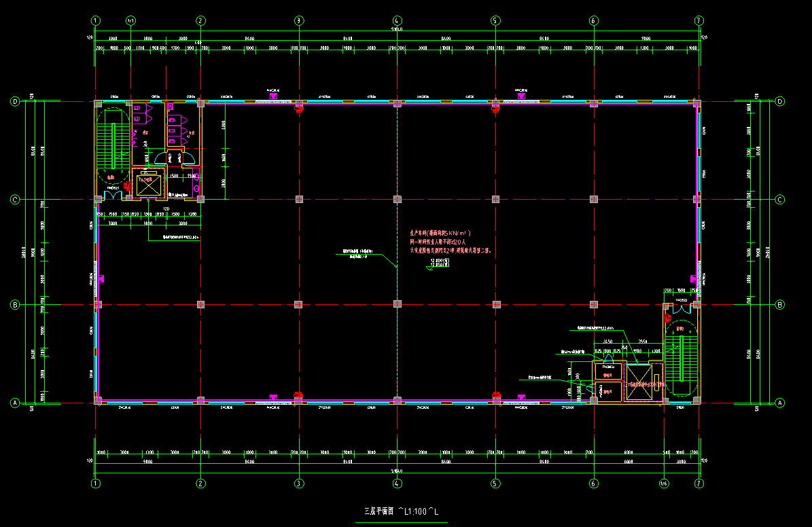The image size is (812, 527).
Task: Click the double door above the lower-right staircase
Action: [x=681, y=308]
